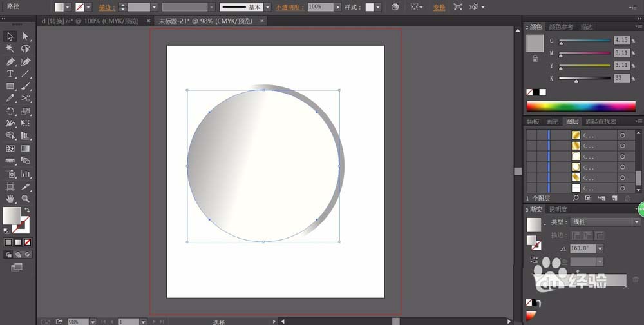Click the make clipping mask button
The width and height of the screenshot is (644, 325).
tap(588, 198)
